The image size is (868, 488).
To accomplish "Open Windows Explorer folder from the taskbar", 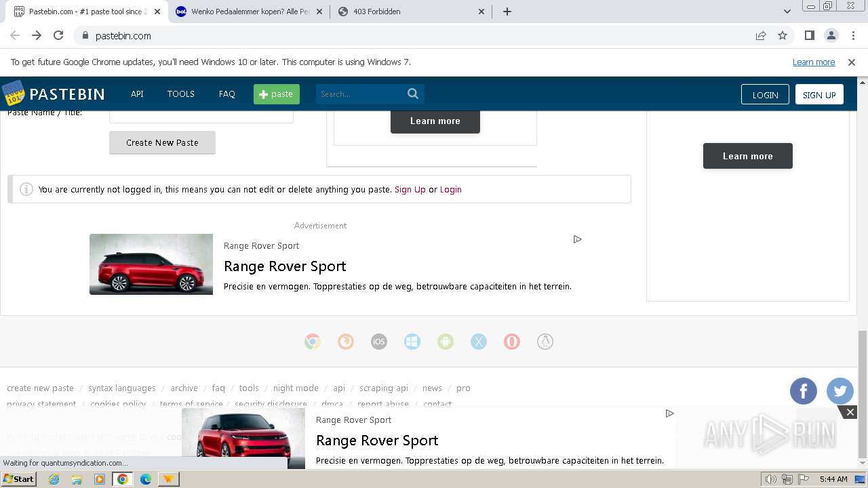I will point(77,479).
